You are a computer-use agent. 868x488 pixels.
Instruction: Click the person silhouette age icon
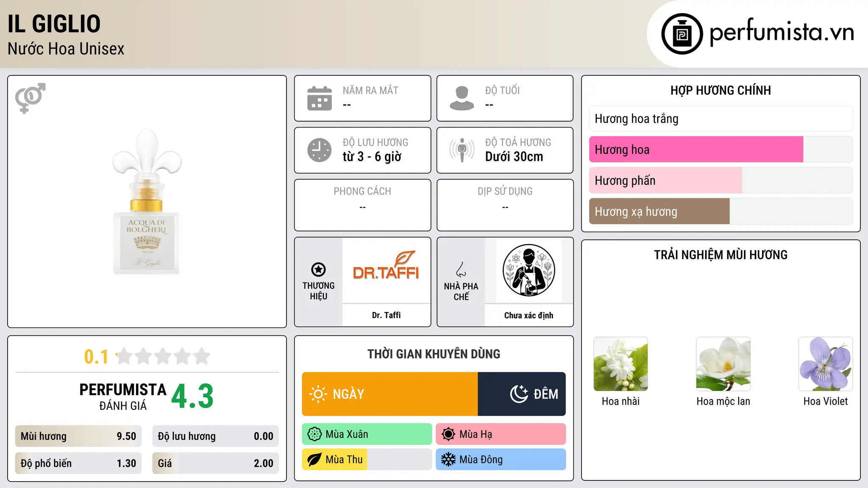[x=462, y=98]
